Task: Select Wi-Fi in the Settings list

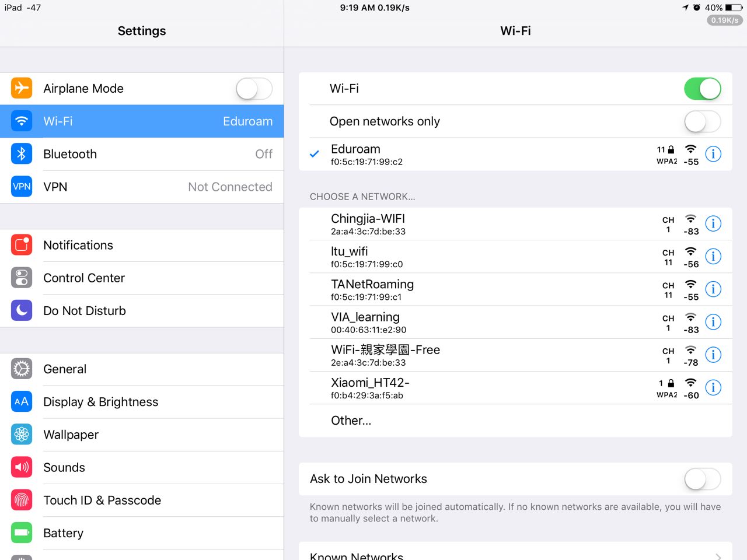Action: [x=142, y=121]
